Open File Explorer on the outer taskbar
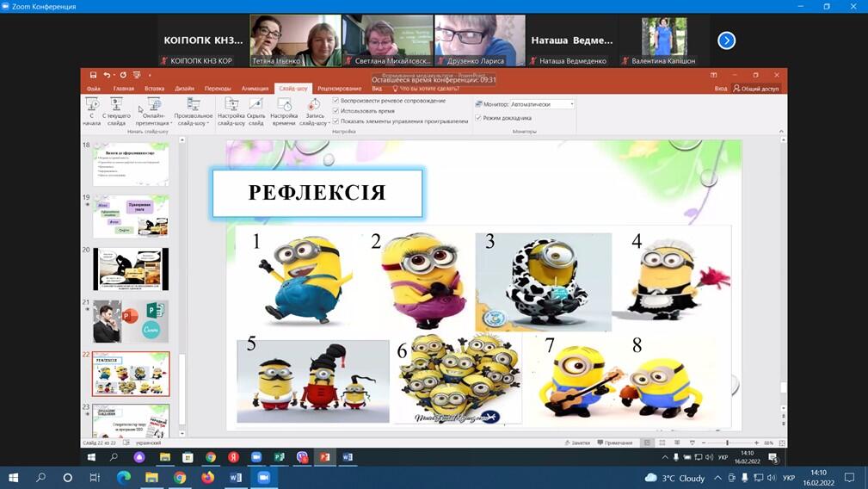This screenshot has height=489, width=868. click(151, 477)
